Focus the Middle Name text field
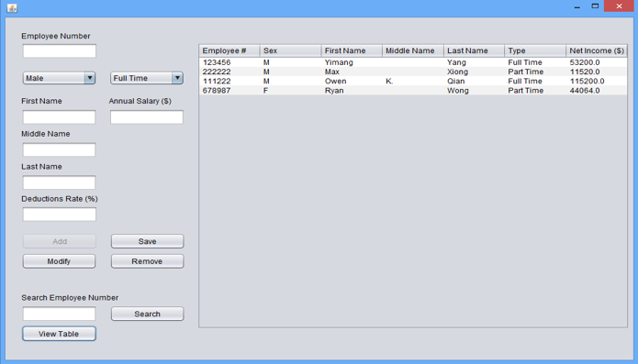This screenshot has width=638, height=364. (59, 149)
